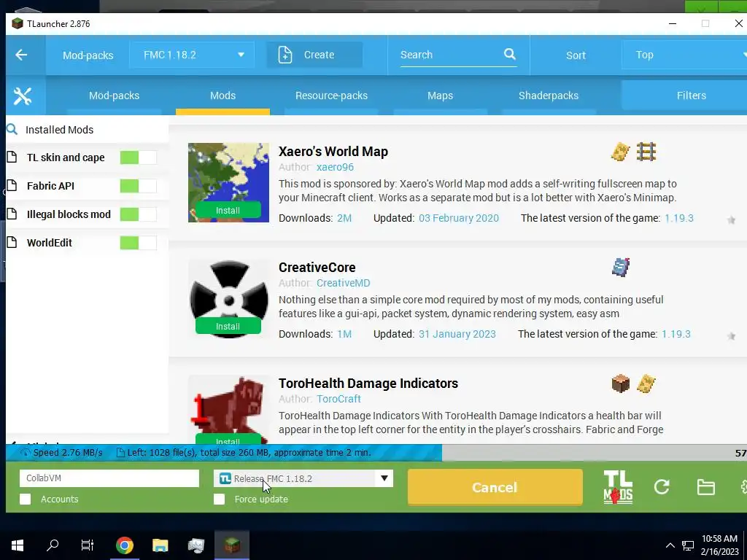
Task: Open author CreativeMD link
Action: [343, 283]
